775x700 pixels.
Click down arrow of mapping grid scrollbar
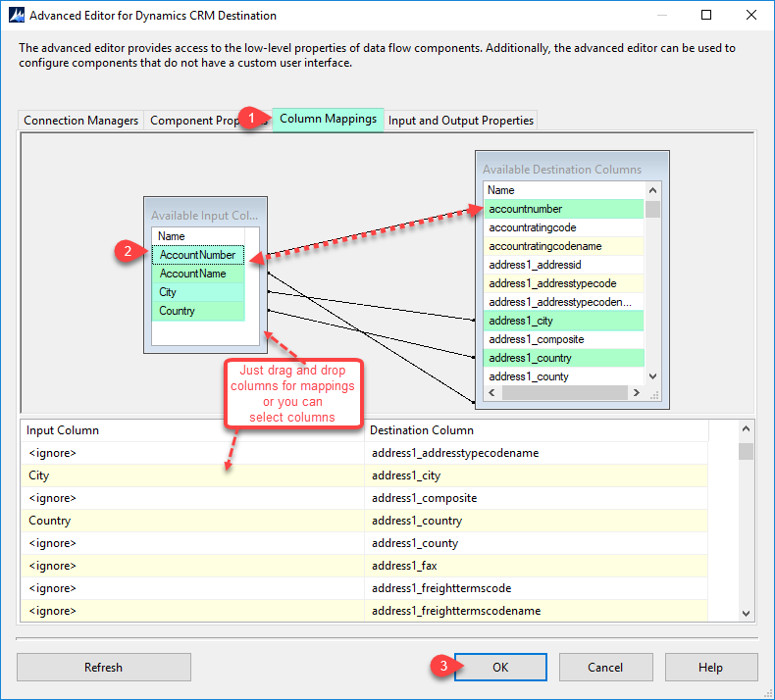click(x=746, y=614)
